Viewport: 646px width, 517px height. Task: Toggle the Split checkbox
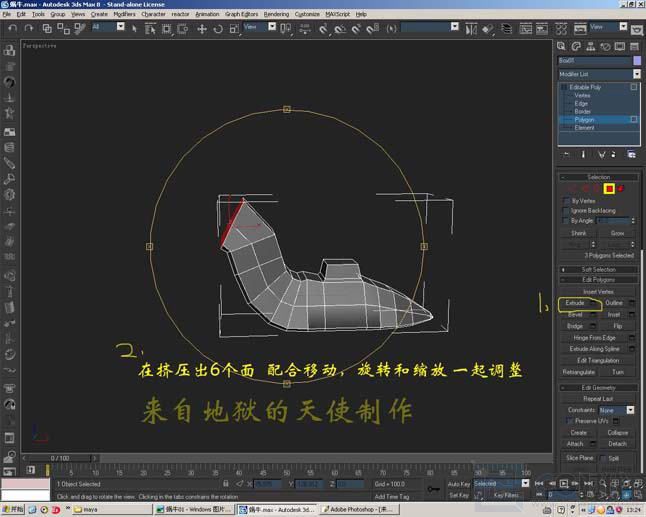pyautogui.click(x=603, y=458)
